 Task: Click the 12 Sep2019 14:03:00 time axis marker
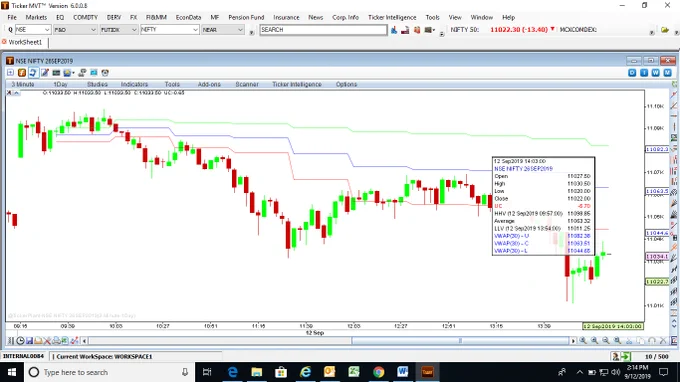click(x=613, y=326)
